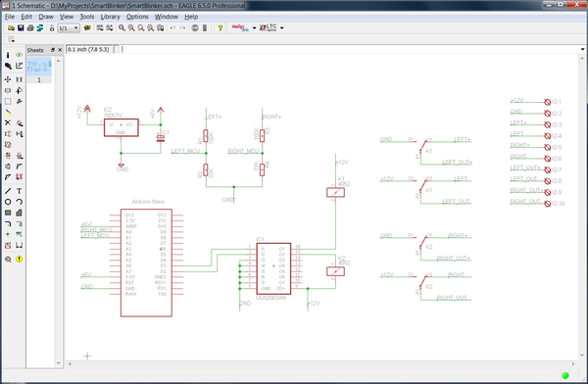Image resolution: width=588 pixels, height=384 pixels.
Task: Select the Rotate tool
Action: tap(20, 90)
